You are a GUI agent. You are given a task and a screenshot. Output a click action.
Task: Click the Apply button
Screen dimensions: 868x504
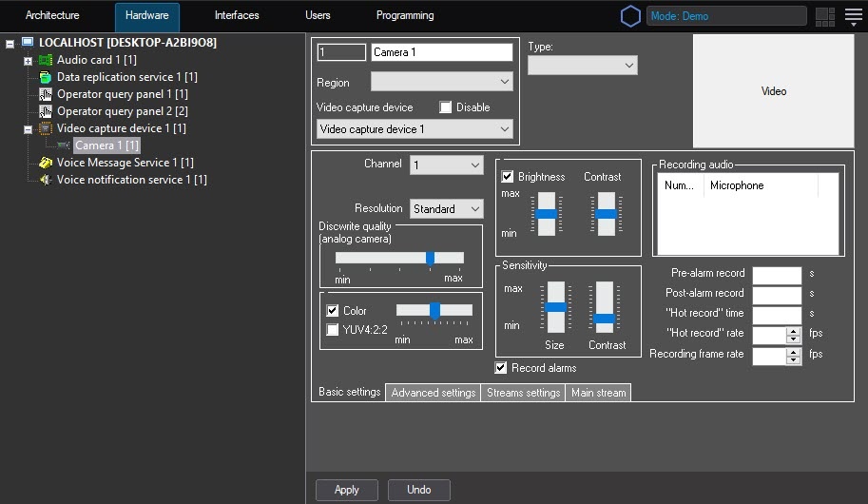coord(347,490)
